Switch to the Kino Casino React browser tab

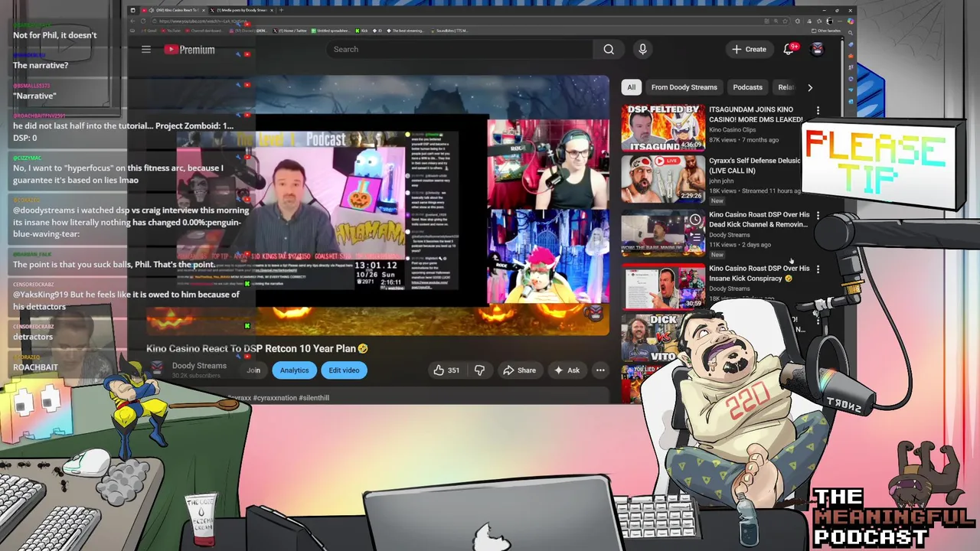(173, 10)
